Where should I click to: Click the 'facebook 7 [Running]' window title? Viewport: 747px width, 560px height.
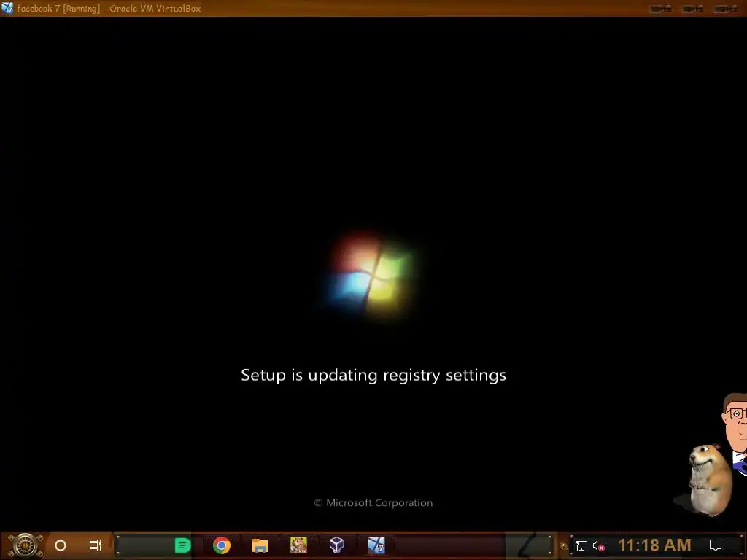[x=109, y=9]
